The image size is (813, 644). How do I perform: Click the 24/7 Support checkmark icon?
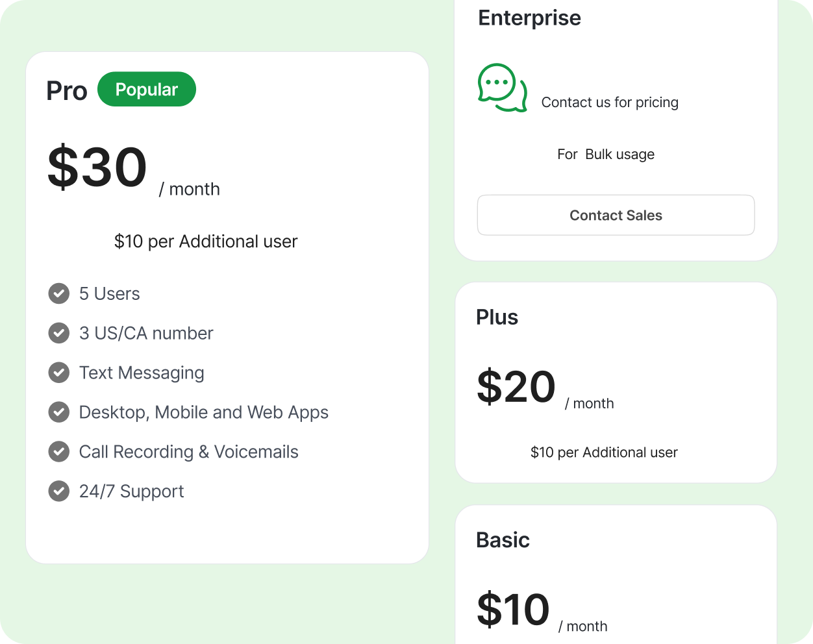59,491
